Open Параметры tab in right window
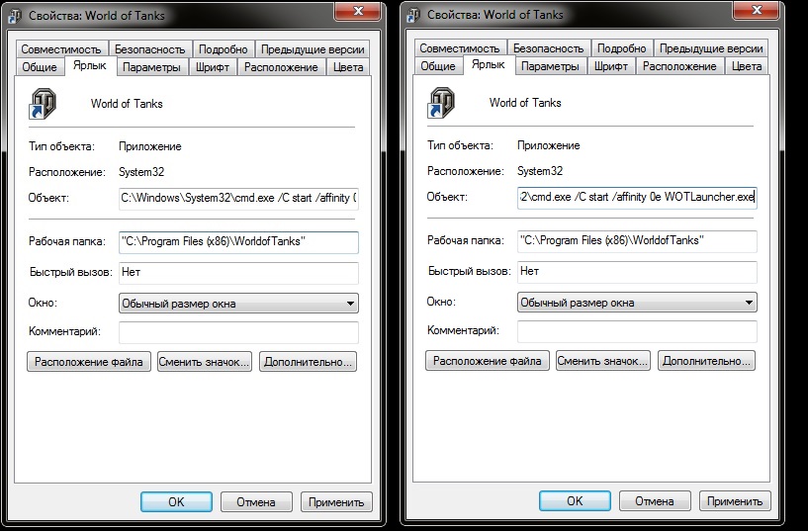Image resolution: width=808 pixels, height=532 pixels. click(x=550, y=66)
